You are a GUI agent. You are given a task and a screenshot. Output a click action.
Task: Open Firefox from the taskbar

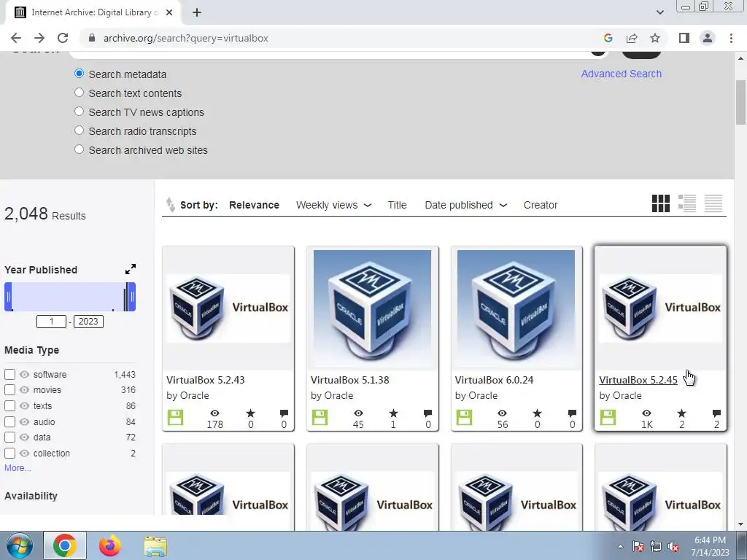(x=110, y=545)
